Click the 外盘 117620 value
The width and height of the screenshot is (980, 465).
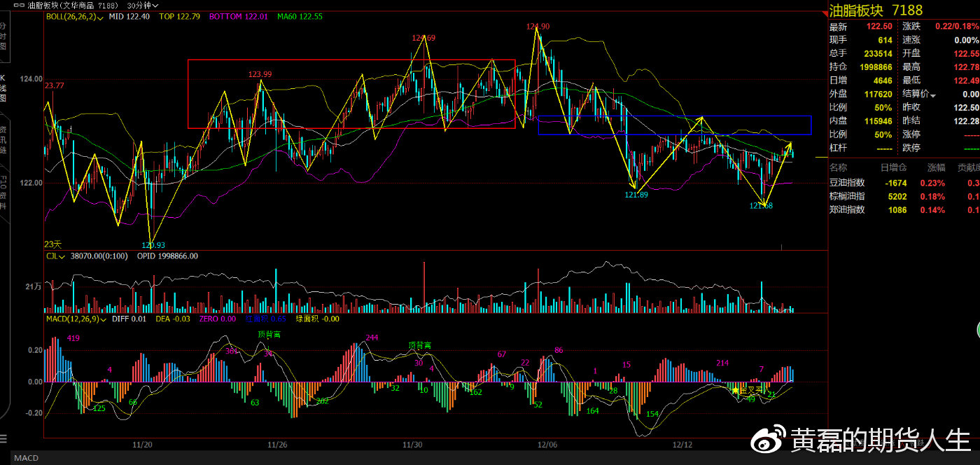click(x=878, y=94)
